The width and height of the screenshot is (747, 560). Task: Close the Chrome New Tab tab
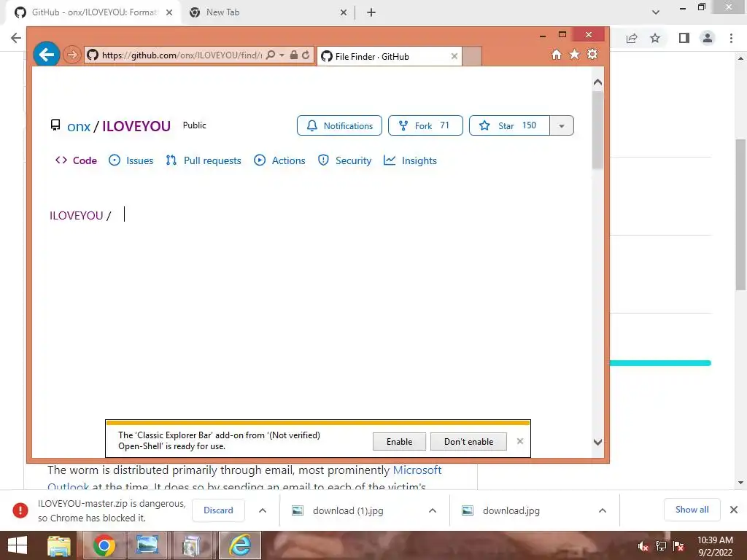point(344,12)
